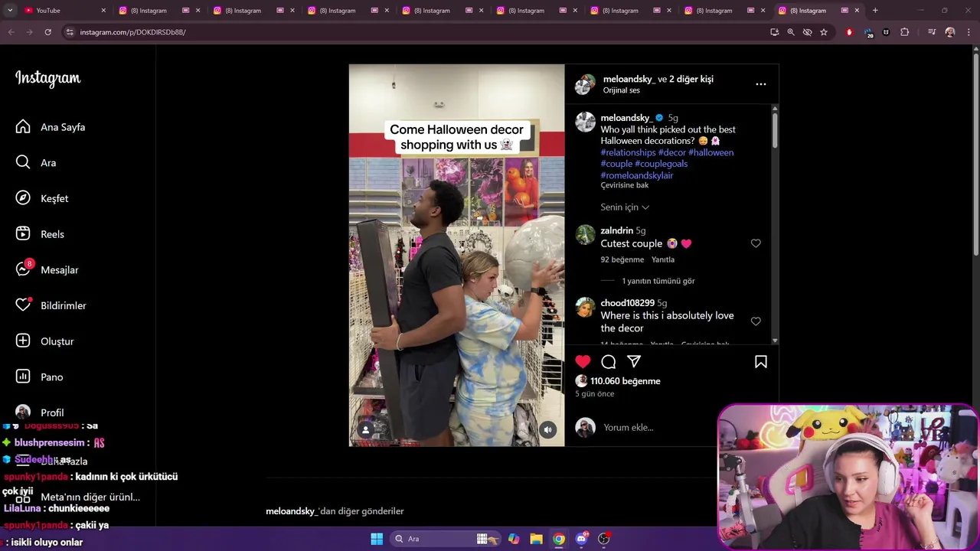The height and width of the screenshot is (551, 980).
Task: Open a new browser tab
Action: pyautogui.click(x=875, y=11)
